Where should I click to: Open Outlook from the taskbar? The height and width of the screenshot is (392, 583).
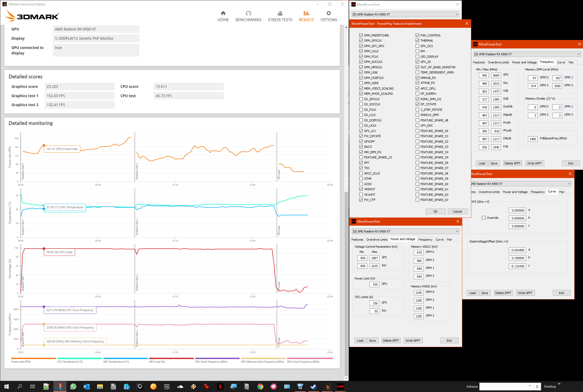tap(86, 386)
